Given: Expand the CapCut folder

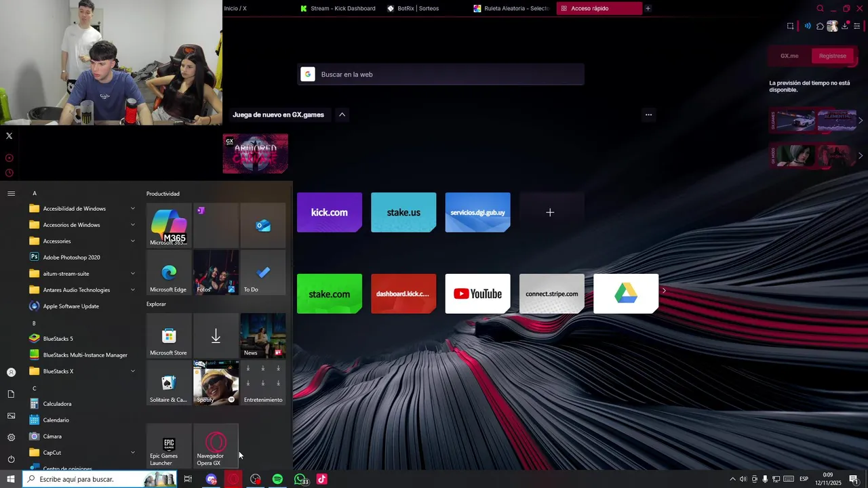Looking at the screenshot, I should tap(83, 453).
